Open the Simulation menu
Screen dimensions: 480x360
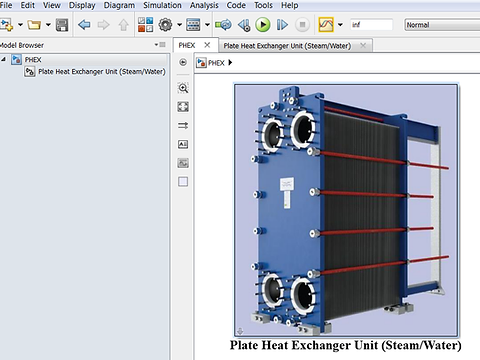[162, 5]
